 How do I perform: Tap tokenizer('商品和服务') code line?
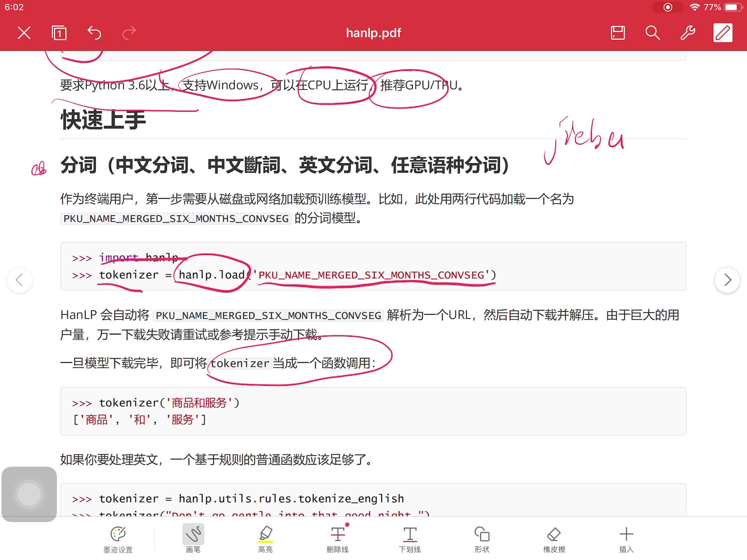169,403
